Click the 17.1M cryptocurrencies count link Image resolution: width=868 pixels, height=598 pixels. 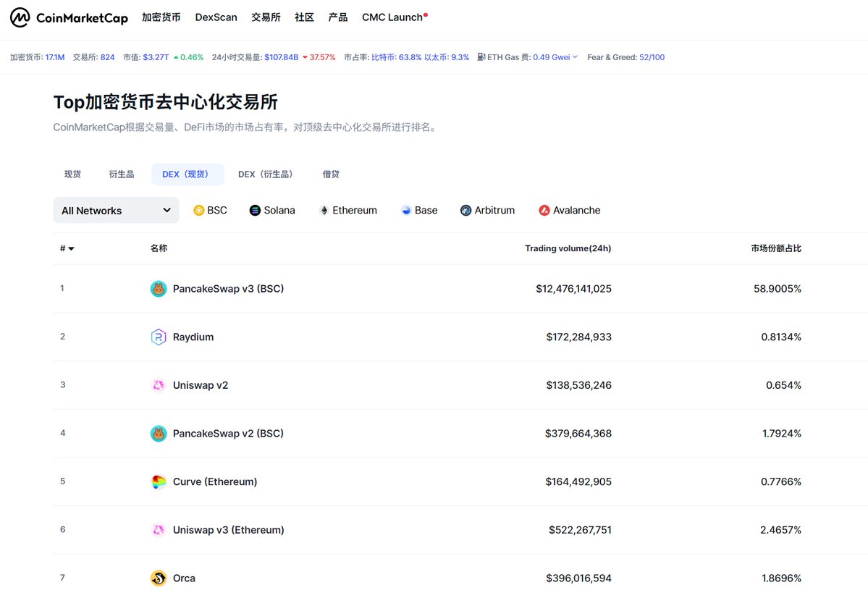tap(55, 57)
